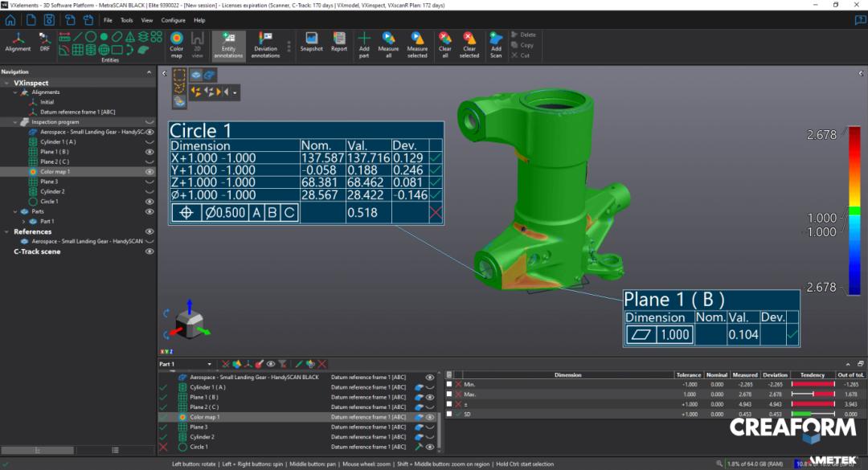
Task: Collapse the VXinspect tree node
Action: tap(6, 83)
